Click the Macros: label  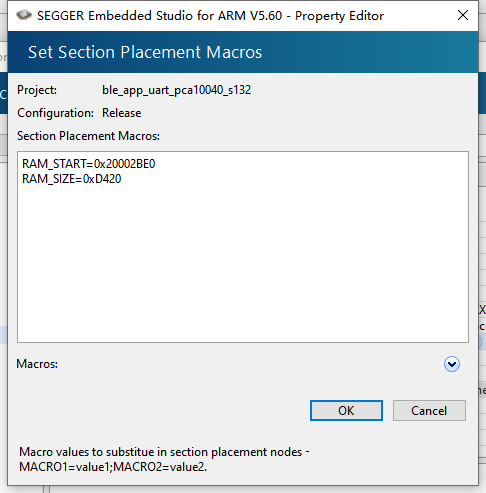37,364
